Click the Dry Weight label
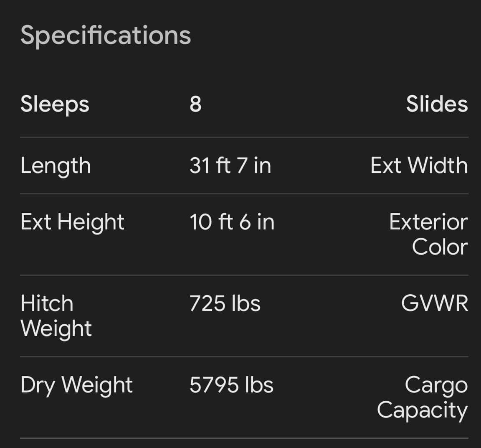This screenshot has height=448, width=481. coord(76,385)
